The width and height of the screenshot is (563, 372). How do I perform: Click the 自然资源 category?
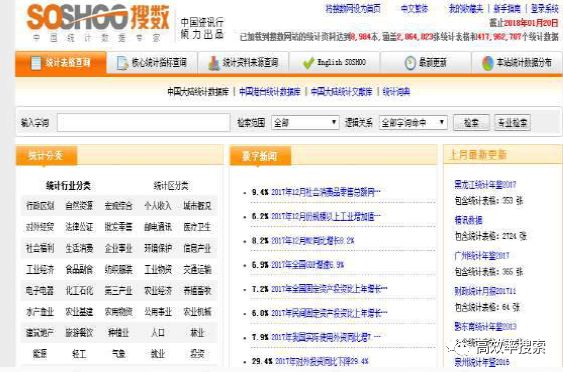click(79, 206)
